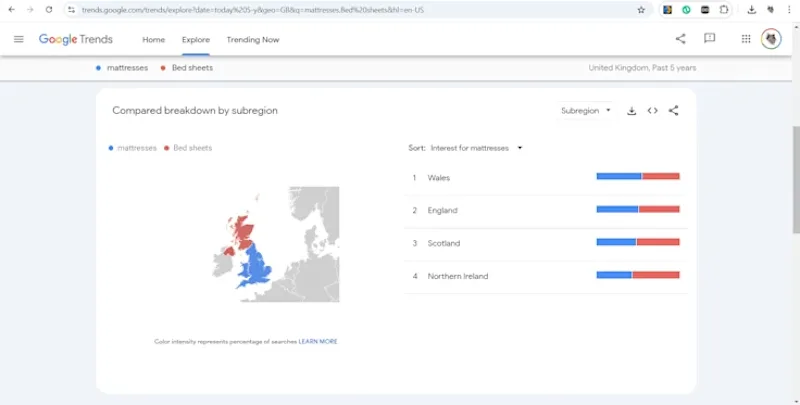Go to the Home tab

click(154, 39)
